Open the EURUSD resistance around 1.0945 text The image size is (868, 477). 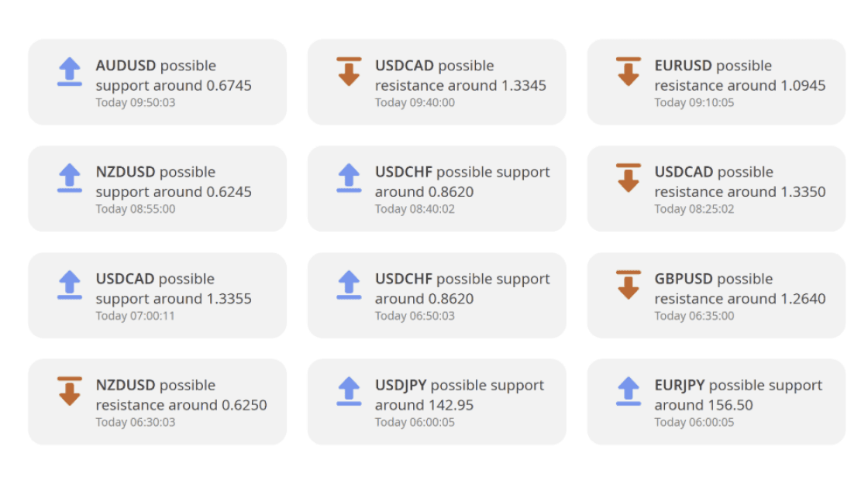click(739, 76)
